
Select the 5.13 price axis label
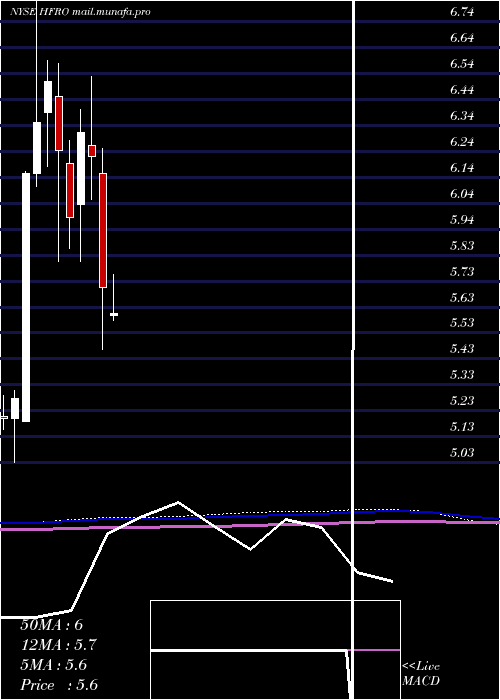[462, 426]
